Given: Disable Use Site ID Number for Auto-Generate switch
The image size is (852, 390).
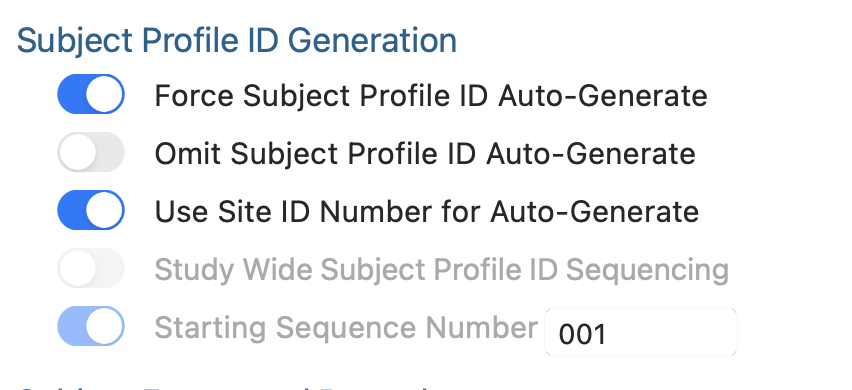Looking at the screenshot, I should pos(91,210).
